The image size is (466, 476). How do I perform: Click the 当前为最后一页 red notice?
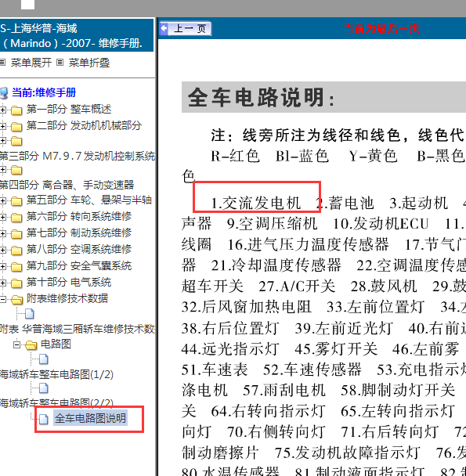tap(381, 28)
